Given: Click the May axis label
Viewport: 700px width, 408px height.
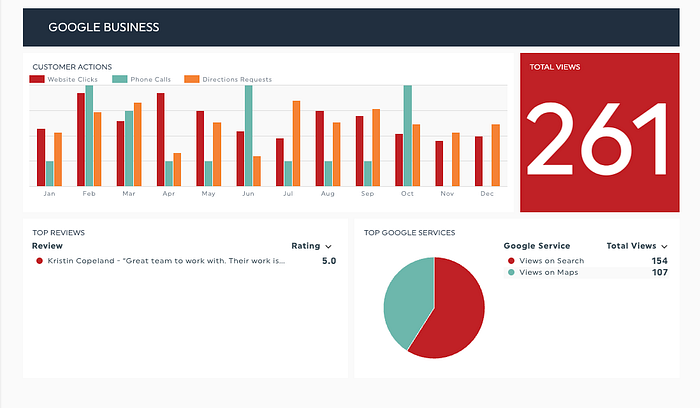Looking at the screenshot, I should tap(208, 193).
